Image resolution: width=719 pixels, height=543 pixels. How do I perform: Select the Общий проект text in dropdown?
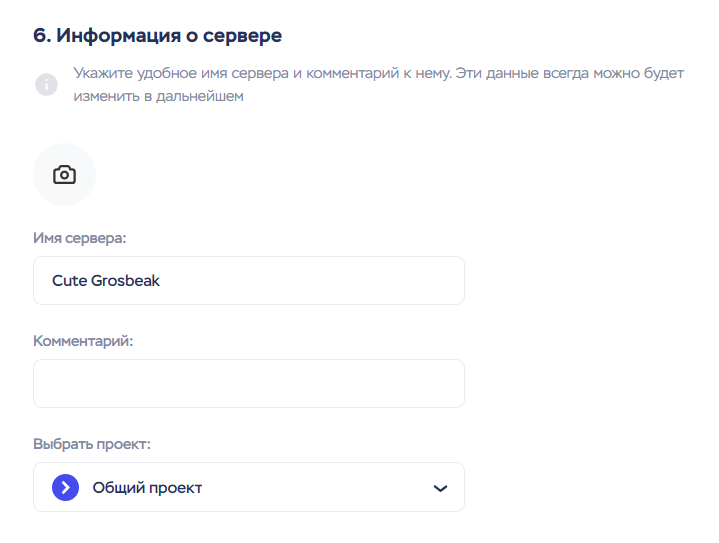click(x=147, y=488)
